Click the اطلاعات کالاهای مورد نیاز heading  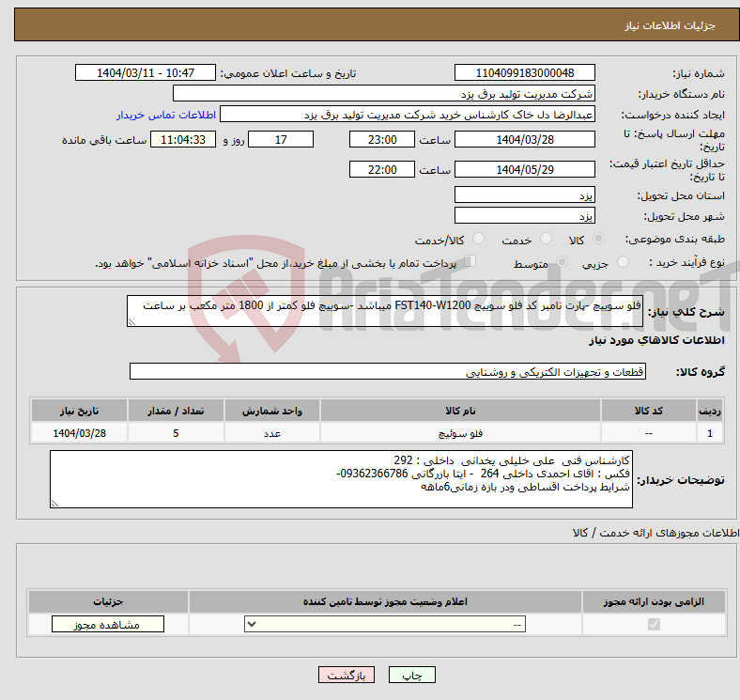click(x=656, y=340)
